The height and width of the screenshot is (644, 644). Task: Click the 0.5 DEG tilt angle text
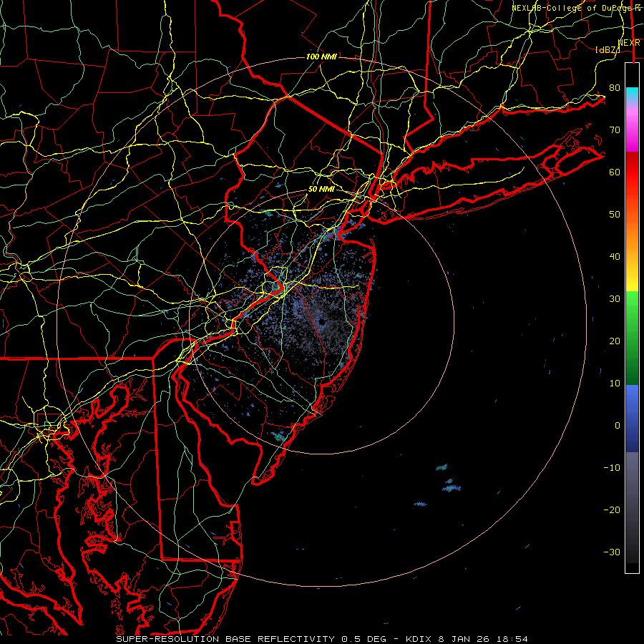[x=364, y=639]
